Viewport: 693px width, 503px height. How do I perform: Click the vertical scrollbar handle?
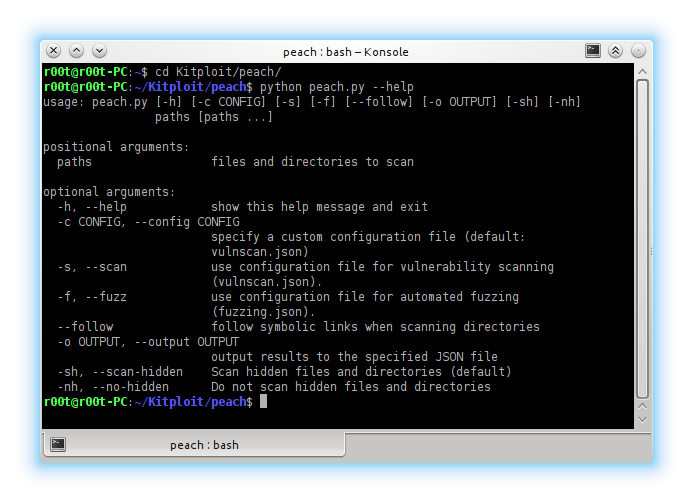click(643, 239)
